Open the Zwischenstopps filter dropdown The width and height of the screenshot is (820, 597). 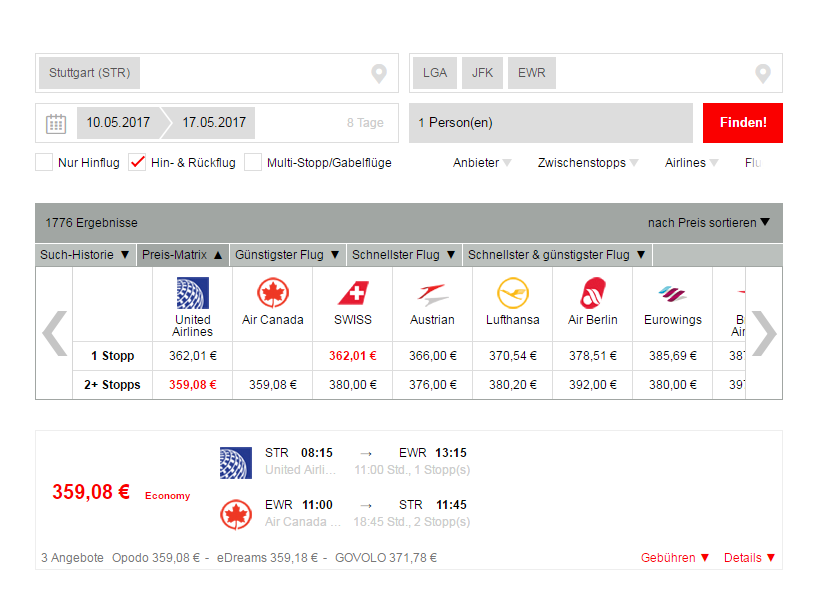pyautogui.click(x=588, y=163)
